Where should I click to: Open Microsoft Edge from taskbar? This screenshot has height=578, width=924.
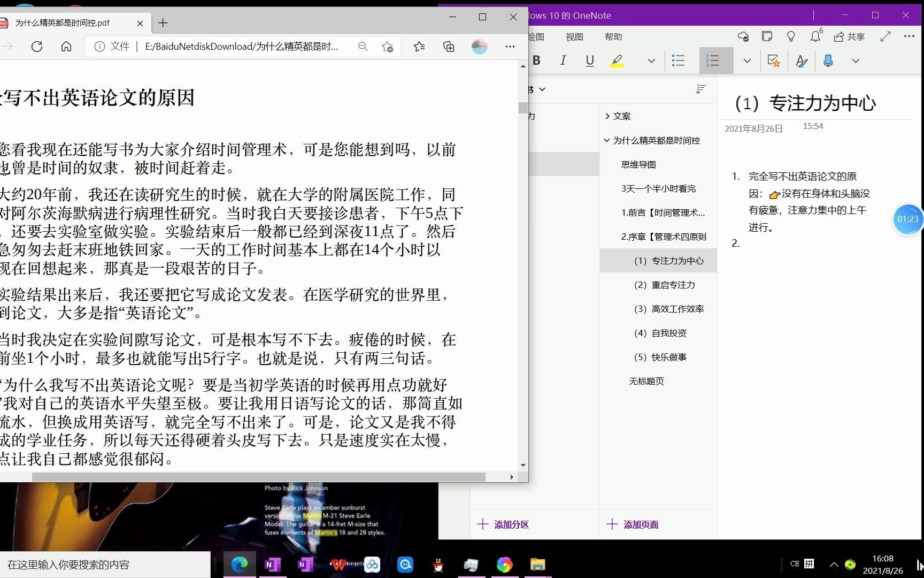click(x=239, y=565)
